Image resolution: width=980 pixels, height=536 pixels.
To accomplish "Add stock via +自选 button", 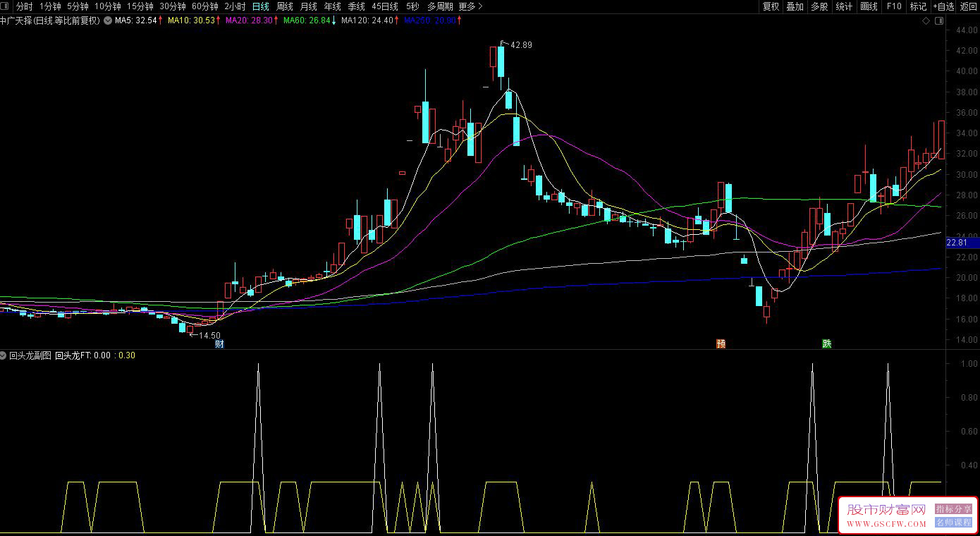I will coord(943,6).
